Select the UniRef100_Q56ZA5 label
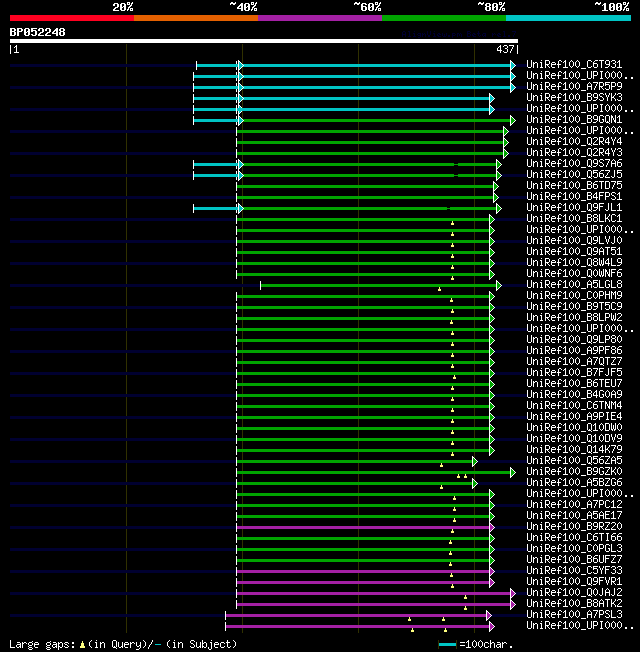Viewport: 640px width, 652px height. [x=574, y=460]
